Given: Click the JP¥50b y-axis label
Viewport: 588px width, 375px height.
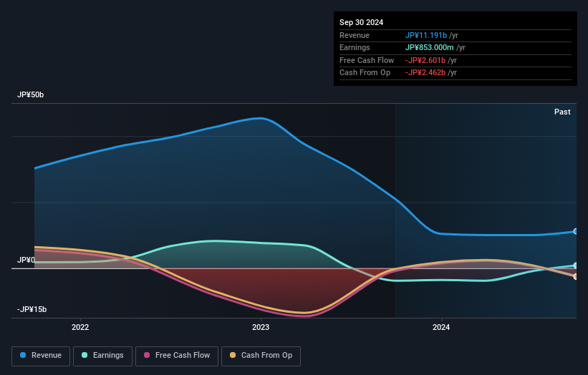Looking at the screenshot, I should (x=32, y=95).
